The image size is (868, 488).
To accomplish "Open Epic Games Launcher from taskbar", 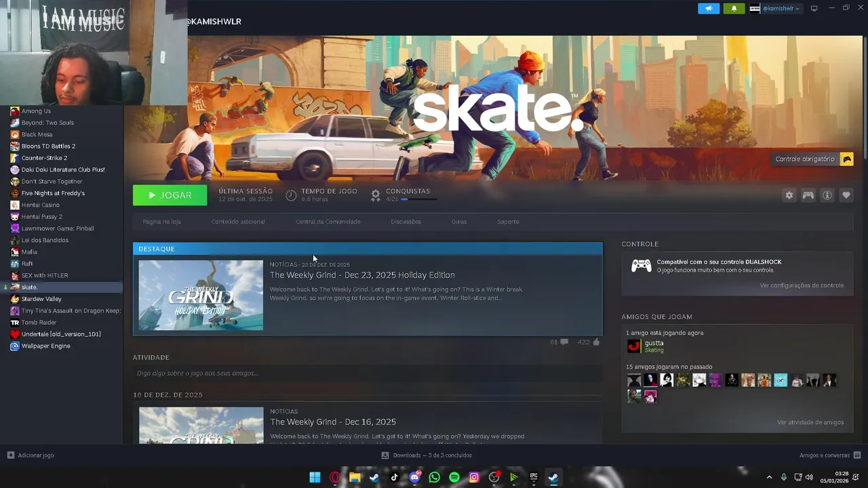I will pyautogui.click(x=534, y=477).
